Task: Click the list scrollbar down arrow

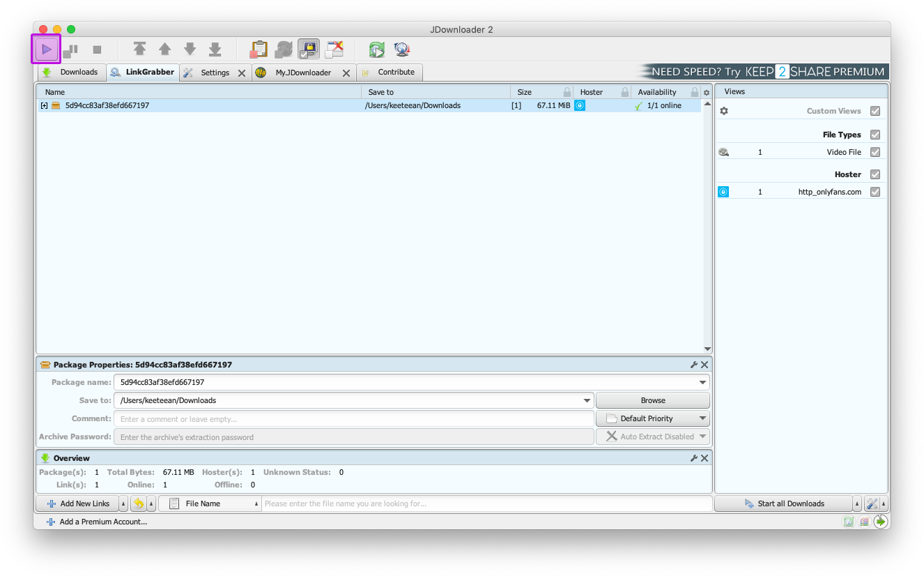Action: point(707,349)
